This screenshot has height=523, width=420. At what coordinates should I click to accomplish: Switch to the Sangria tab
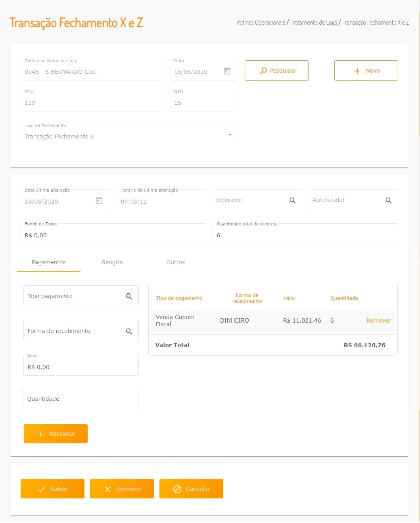(112, 262)
